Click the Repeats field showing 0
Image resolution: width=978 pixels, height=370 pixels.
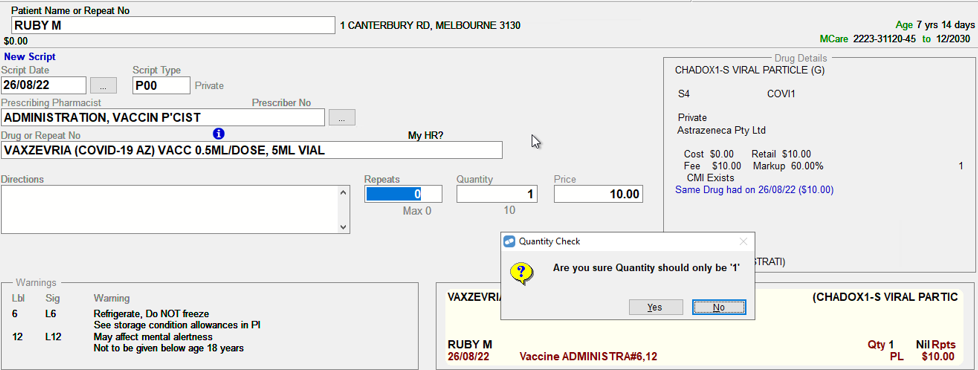click(x=404, y=194)
